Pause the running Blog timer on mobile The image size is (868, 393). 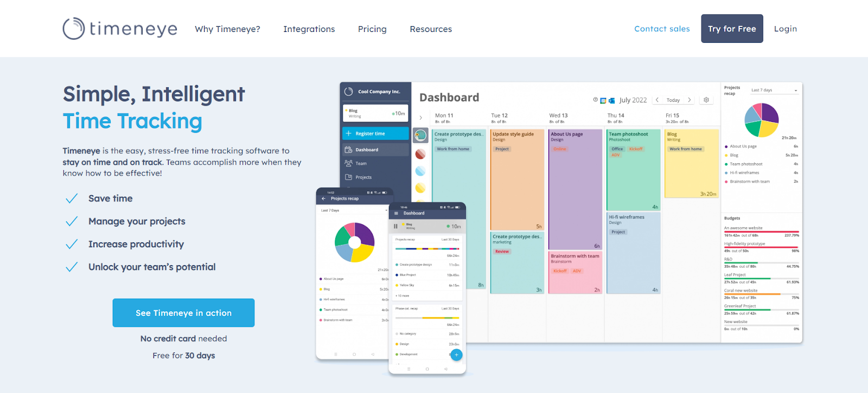coord(395,226)
